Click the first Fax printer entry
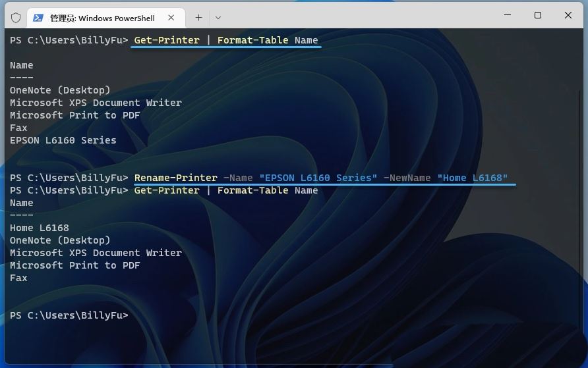Viewport: 588px width, 368px height. click(x=18, y=128)
